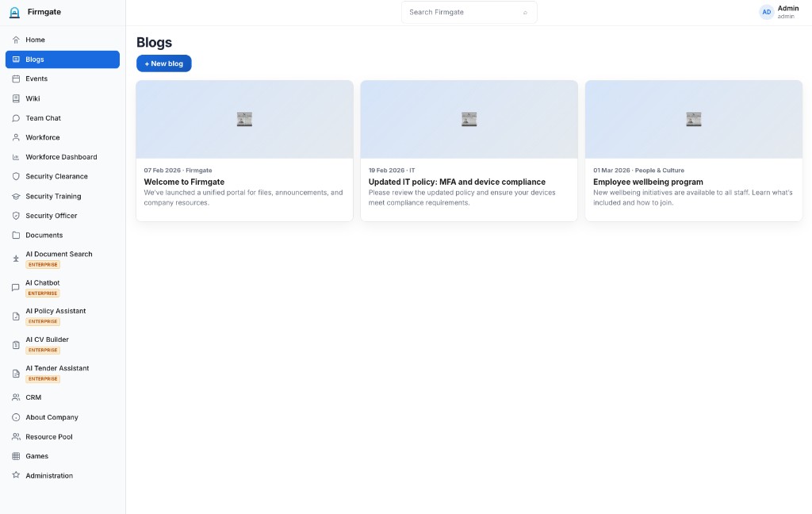Click the Workforce person icon
This screenshot has width=812, height=514.
tap(16, 137)
